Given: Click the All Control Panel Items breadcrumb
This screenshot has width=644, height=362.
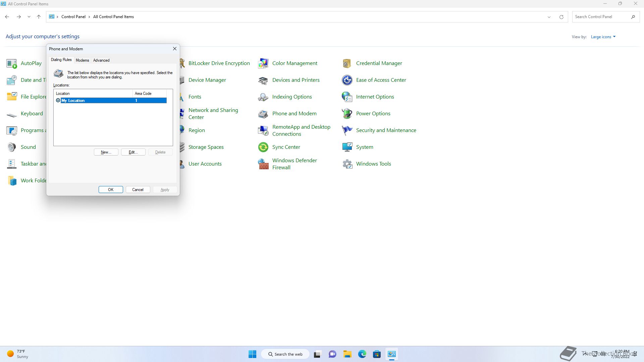Looking at the screenshot, I should [x=113, y=17].
